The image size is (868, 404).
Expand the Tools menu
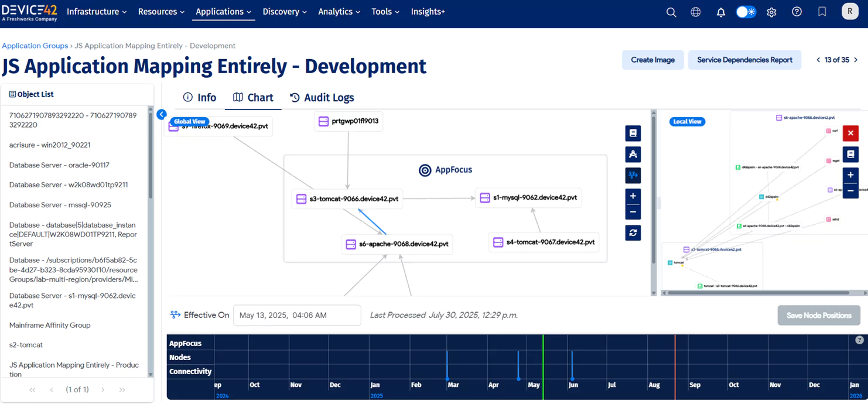click(385, 12)
